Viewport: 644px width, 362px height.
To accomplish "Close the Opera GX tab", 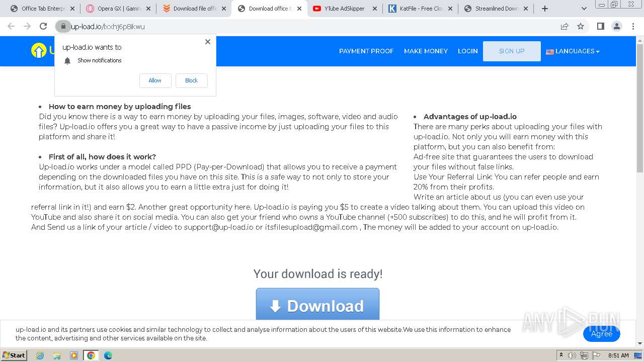I will 148,9.
